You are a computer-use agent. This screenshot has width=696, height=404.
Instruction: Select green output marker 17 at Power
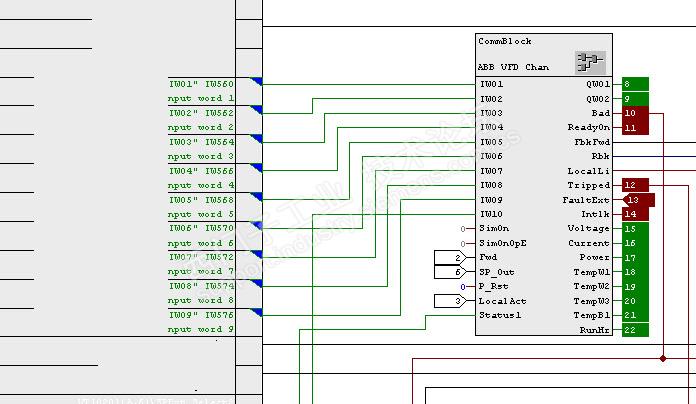(635, 257)
